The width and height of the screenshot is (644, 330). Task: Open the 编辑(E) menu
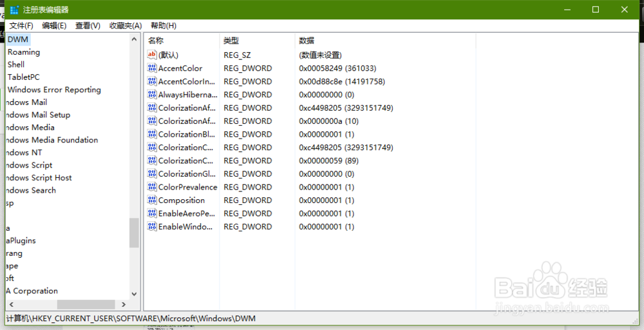click(54, 26)
